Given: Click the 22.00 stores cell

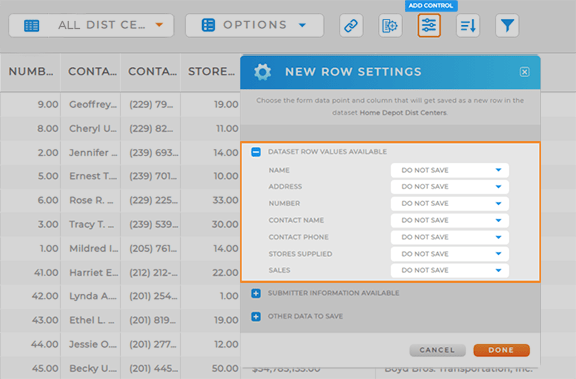Looking at the screenshot, I should click(x=210, y=273).
